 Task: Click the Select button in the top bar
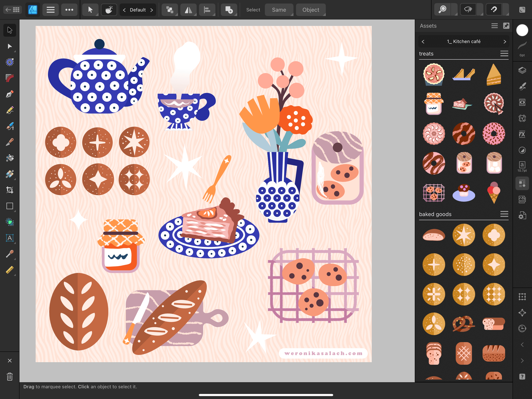pos(253,10)
